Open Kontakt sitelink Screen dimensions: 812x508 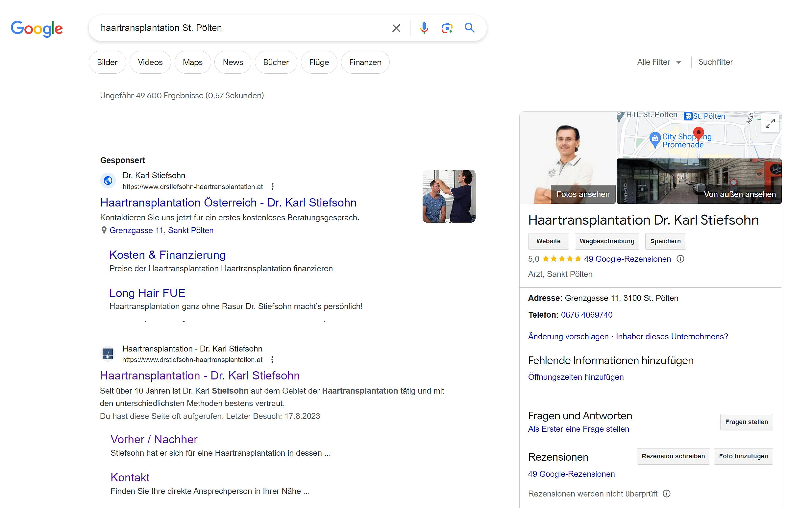[130, 477]
